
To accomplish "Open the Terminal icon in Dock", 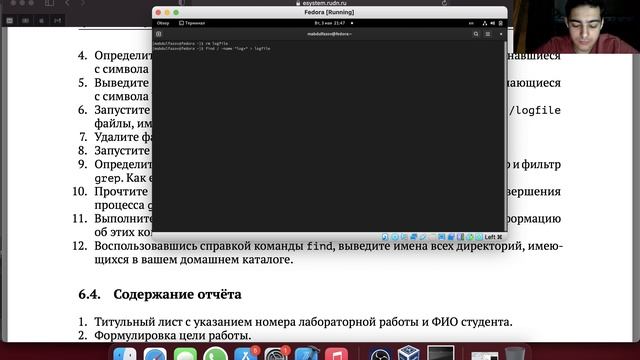I will (441, 353).
